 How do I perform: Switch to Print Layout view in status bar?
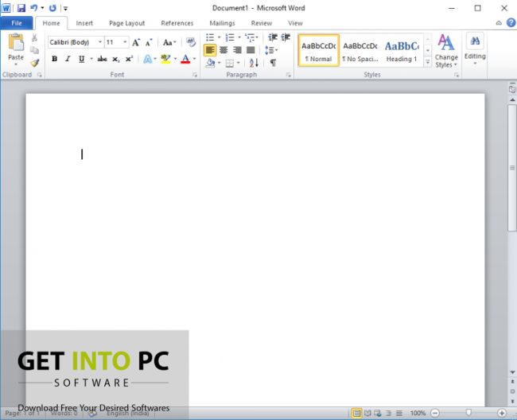tap(357, 413)
